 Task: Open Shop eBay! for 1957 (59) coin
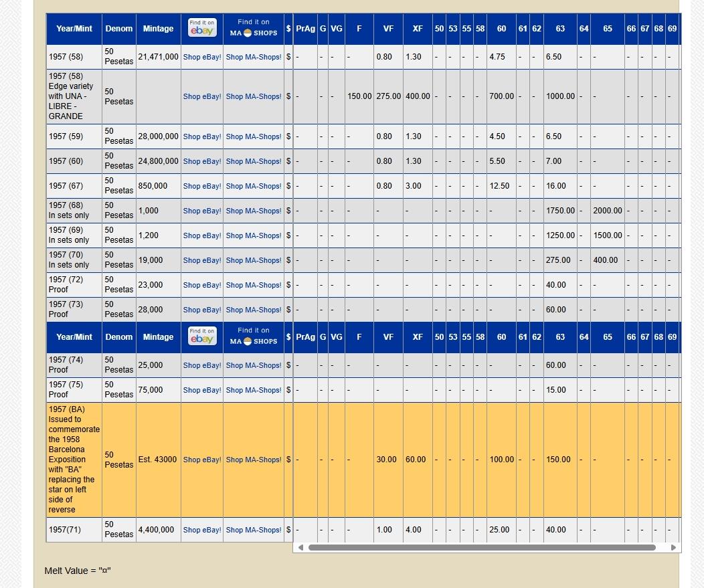[202, 136]
